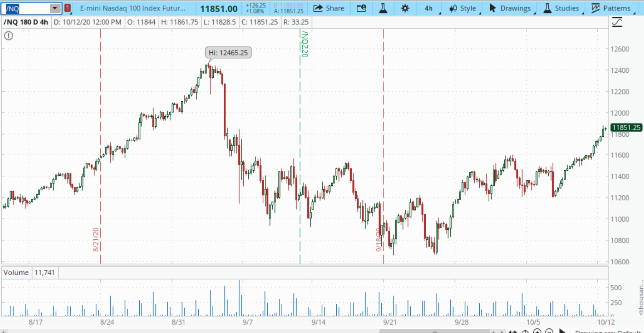644x333 pixels.
Task: Click the 8/21/20 expiration marker label
Action: (x=96, y=240)
